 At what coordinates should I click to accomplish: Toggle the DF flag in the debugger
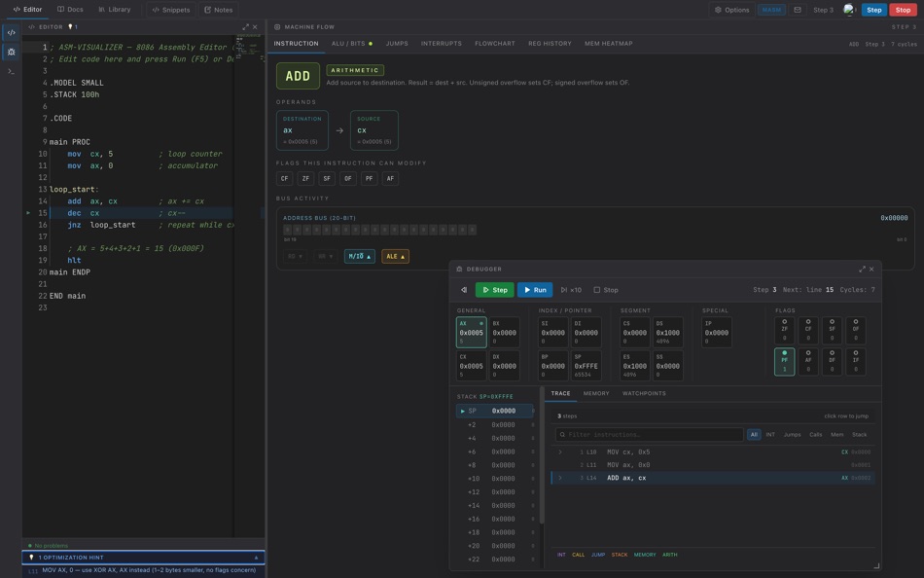click(832, 362)
